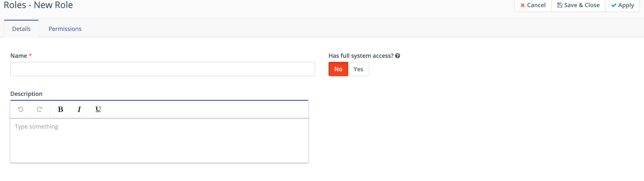The height and width of the screenshot is (181, 644).
Task: Toggle bold formatting in the editor
Action: 61,109
